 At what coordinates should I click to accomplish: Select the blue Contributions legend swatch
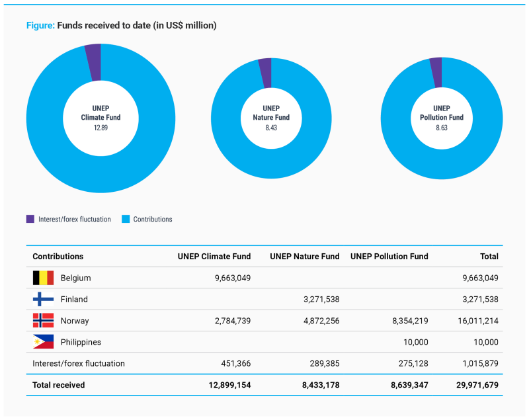(126, 219)
